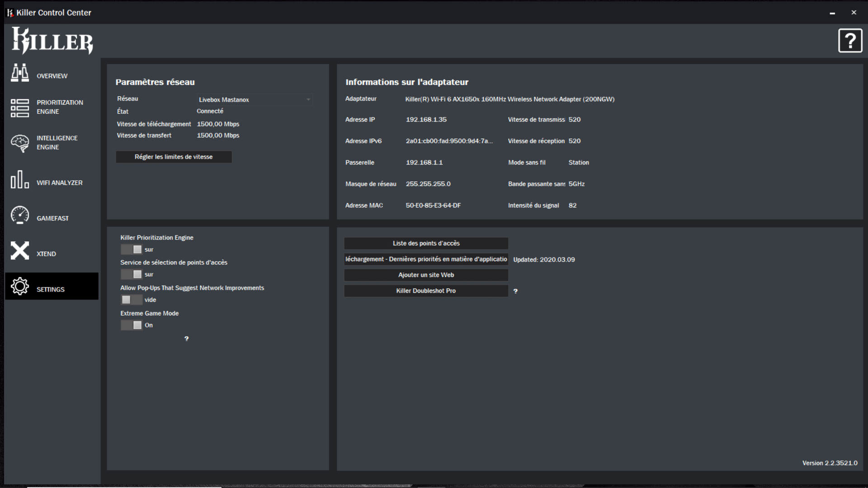The height and width of the screenshot is (488, 868).
Task: Click the adapter name Killer(R) Wi-Fi 6 AX1650x
Action: point(509,99)
